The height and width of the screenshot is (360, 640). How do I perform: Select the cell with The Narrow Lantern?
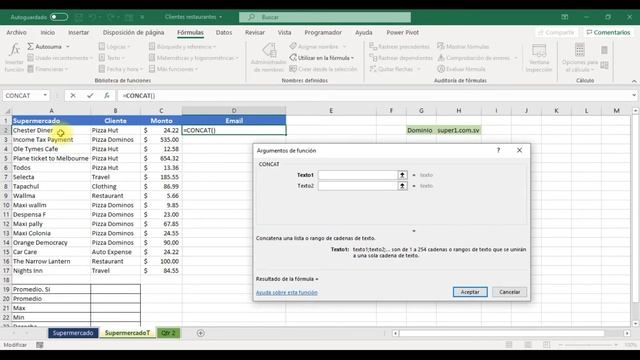pyautogui.click(x=51, y=261)
